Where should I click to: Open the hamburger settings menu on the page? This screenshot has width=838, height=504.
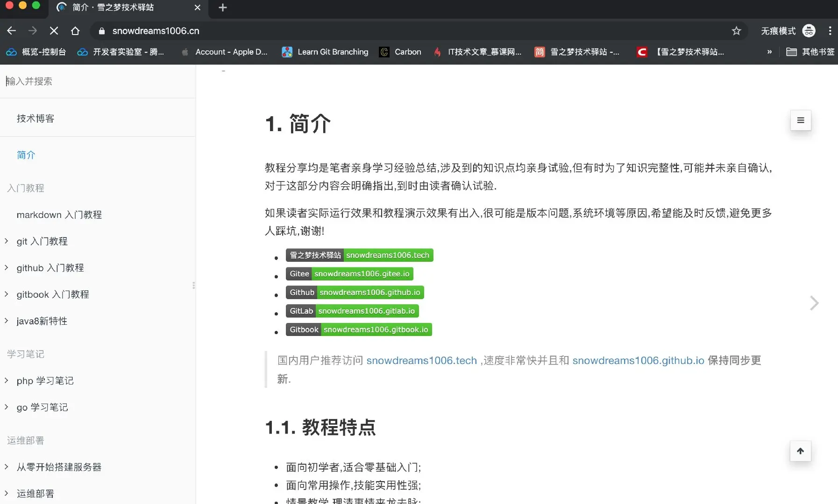[x=800, y=120]
